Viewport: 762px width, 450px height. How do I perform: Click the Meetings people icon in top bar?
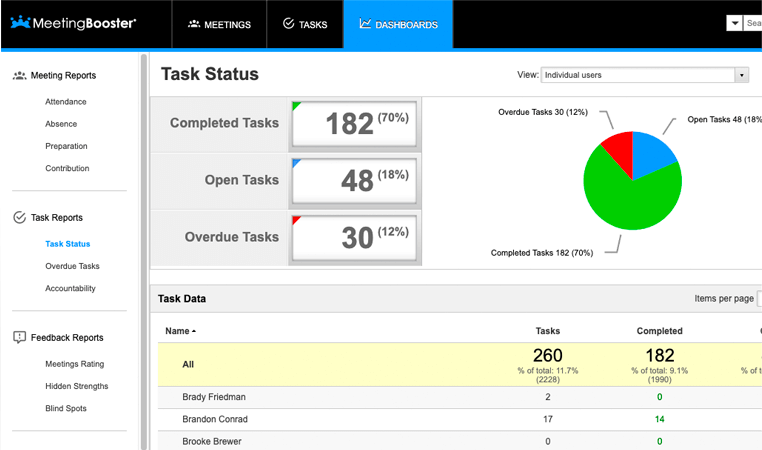click(x=194, y=24)
